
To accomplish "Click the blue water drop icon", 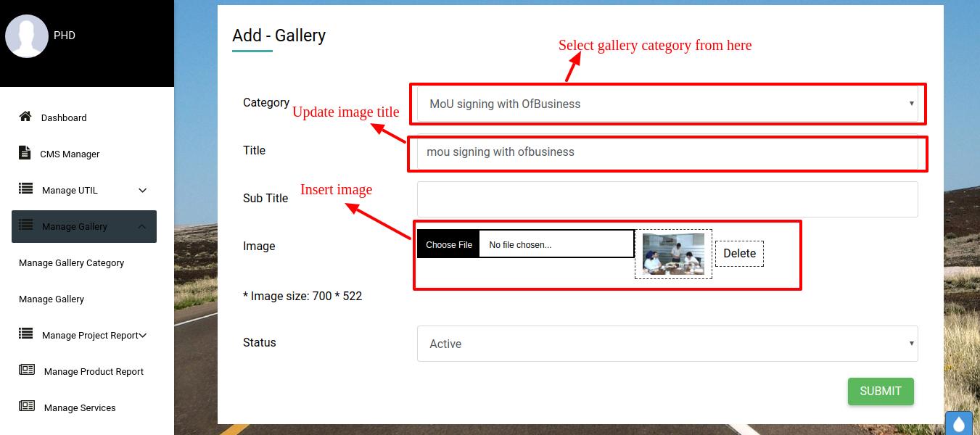I will [x=960, y=424].
